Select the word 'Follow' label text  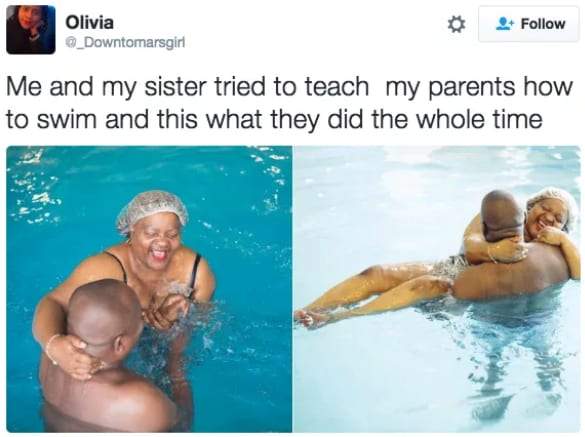543,24
